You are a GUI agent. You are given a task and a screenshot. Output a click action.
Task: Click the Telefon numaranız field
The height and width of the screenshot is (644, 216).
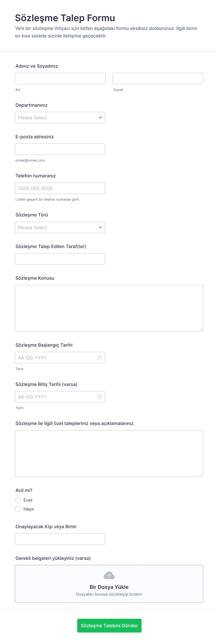click(x=60, y=188)
